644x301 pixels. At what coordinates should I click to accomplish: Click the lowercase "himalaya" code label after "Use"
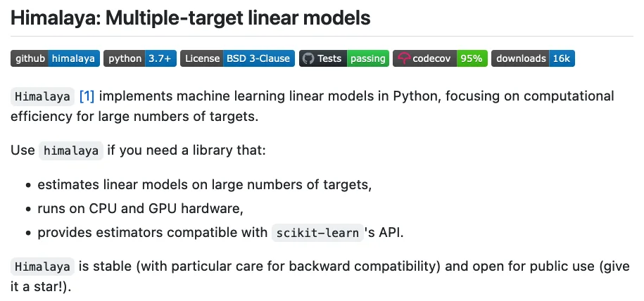coord(70,150)
